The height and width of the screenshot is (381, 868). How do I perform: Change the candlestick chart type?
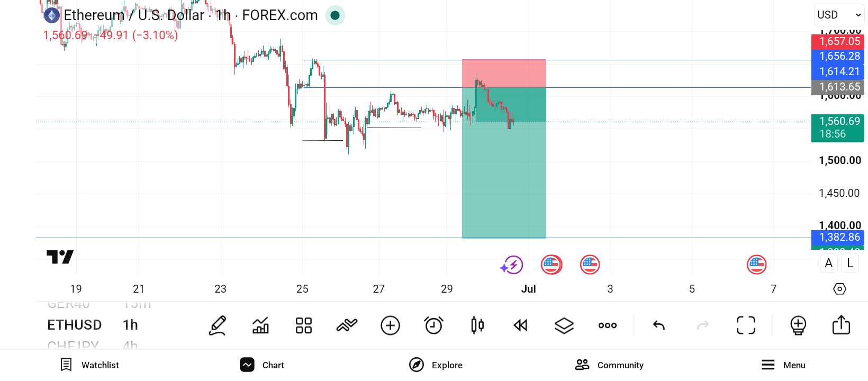[x=477, y=325]
